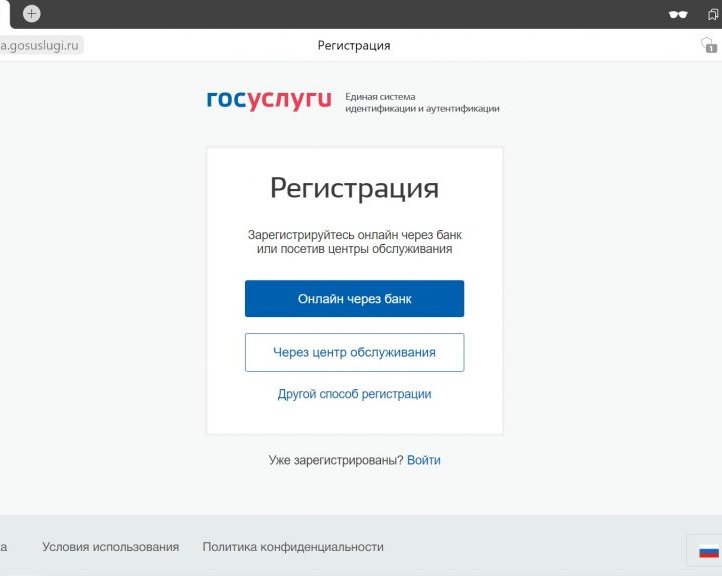Toggle the reader mode glasses icon
This screenshot has width=722, height=576.
678,14
